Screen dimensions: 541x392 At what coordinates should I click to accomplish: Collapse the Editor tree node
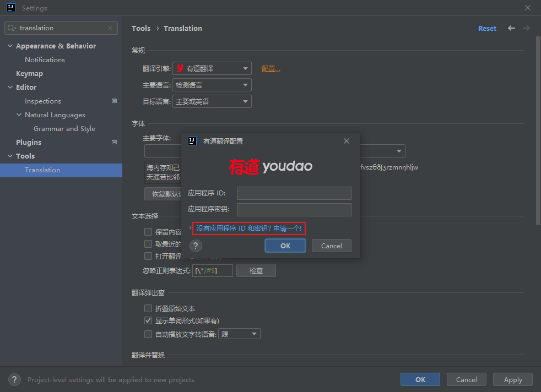point(10,87)
